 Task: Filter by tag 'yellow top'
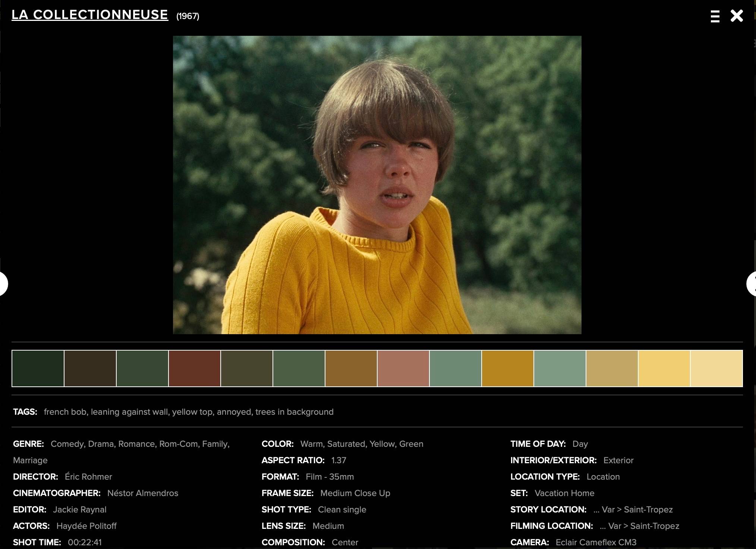pyautogui.click(x=192, y=412)
